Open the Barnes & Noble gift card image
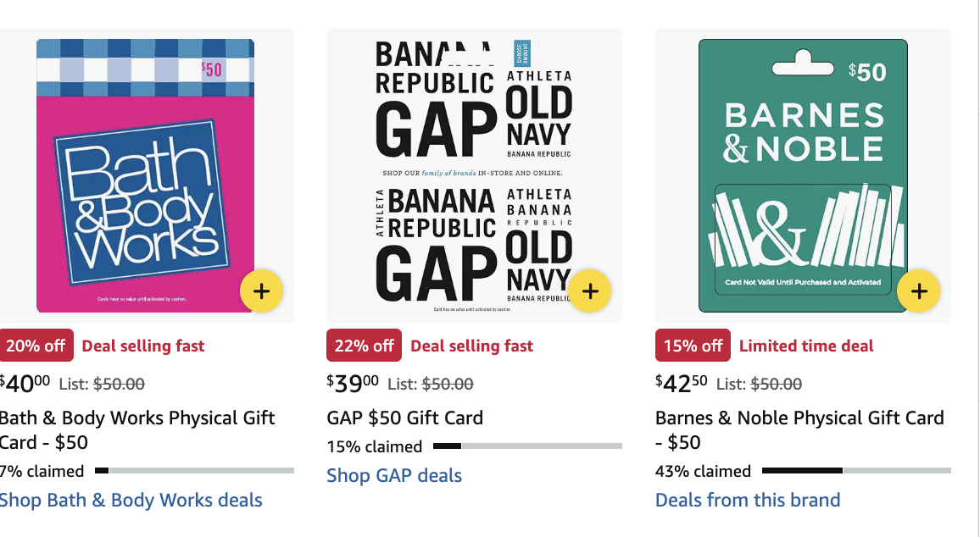Viewport: 980px width, 537px height. [802, 175]
